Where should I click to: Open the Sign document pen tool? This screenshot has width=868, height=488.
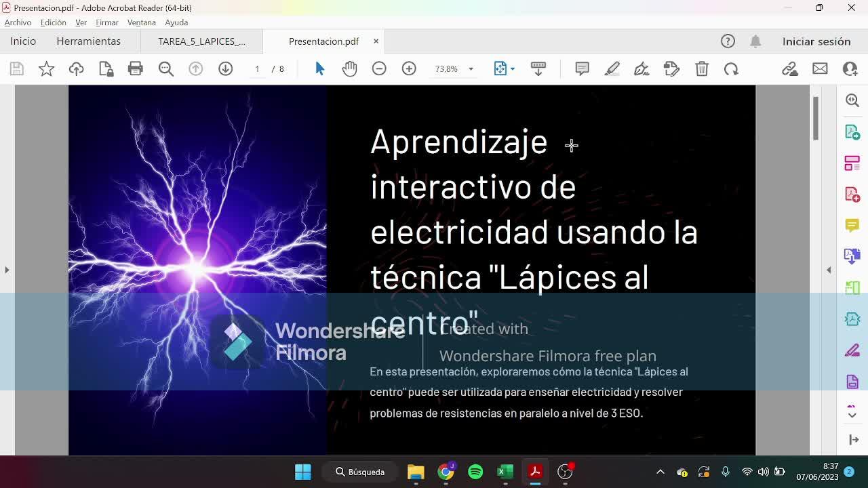pyautogui.click(x=642, y=68)
